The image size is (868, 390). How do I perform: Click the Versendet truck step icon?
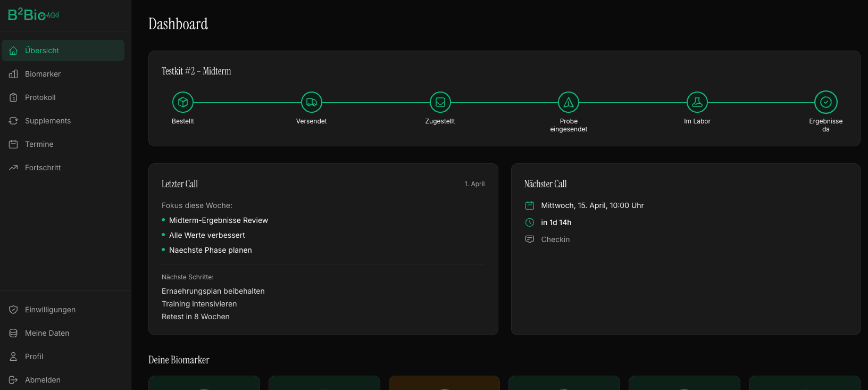click(312, 102)
